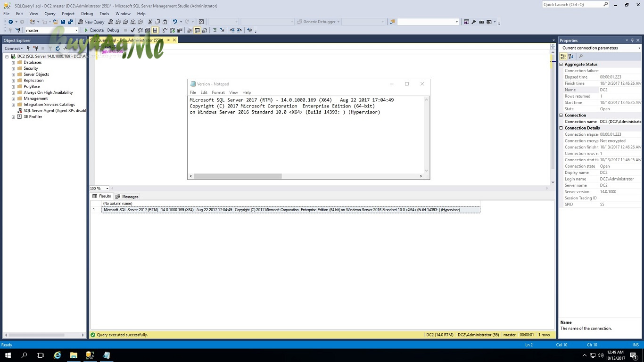The width and height of the screenshot is (644, 362).
Task: Click the Decrease Indent icon
Action: 232,30
